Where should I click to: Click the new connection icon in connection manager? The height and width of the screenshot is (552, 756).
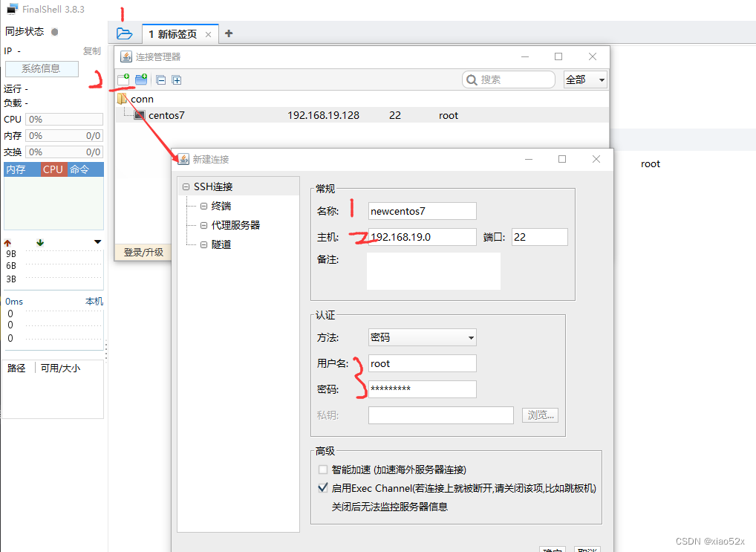click(124, 79)
